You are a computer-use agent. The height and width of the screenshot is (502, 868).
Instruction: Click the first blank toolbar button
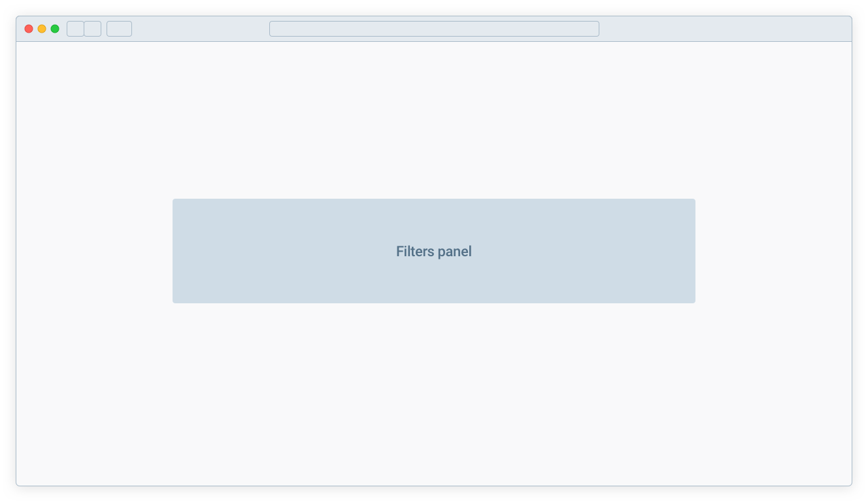click(75, 29)
